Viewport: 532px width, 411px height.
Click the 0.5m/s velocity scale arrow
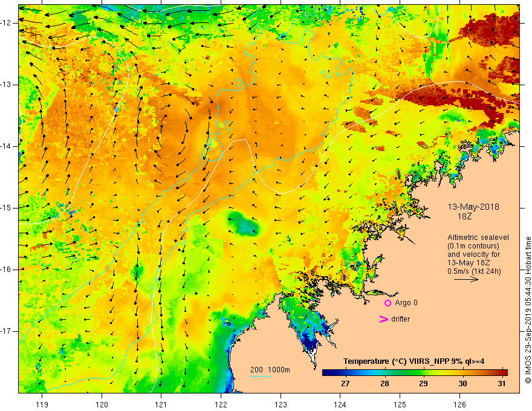[466, 279]
